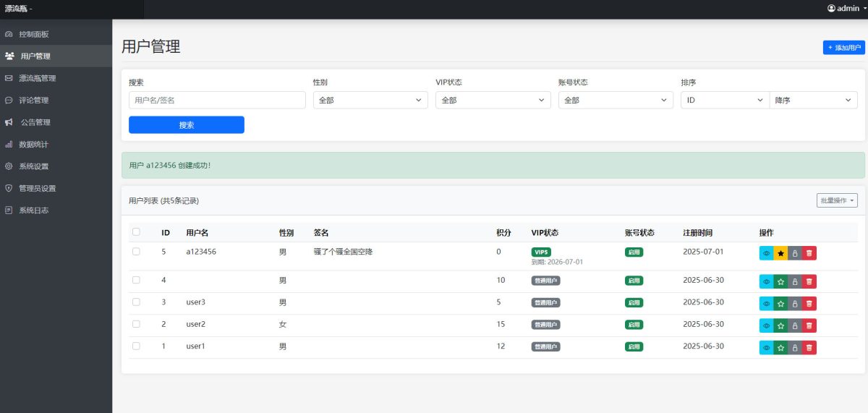Viewport: 868px width, 413px height.
Task: Open 管理员设置 from sidebar
Action: pos(56,189)
